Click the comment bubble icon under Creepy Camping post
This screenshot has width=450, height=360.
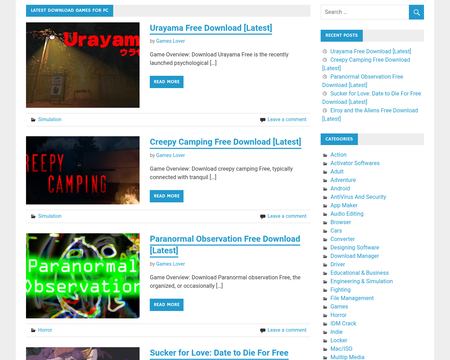click(x=263, y=216)
